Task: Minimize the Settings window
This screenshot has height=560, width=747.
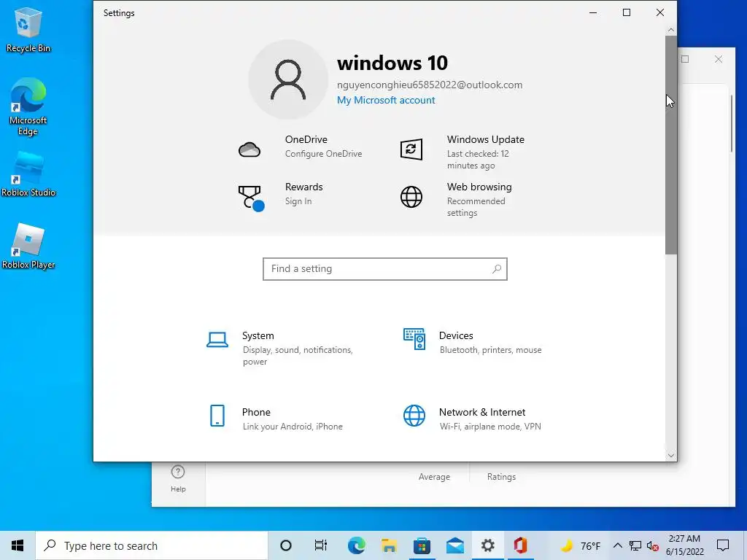Action: click(x=593, y=13)
